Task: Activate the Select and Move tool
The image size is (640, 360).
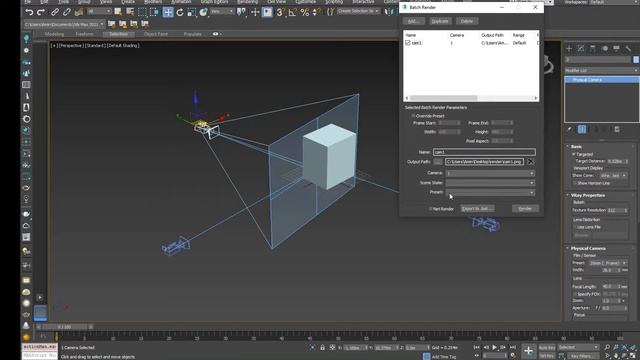Action: 168,12
